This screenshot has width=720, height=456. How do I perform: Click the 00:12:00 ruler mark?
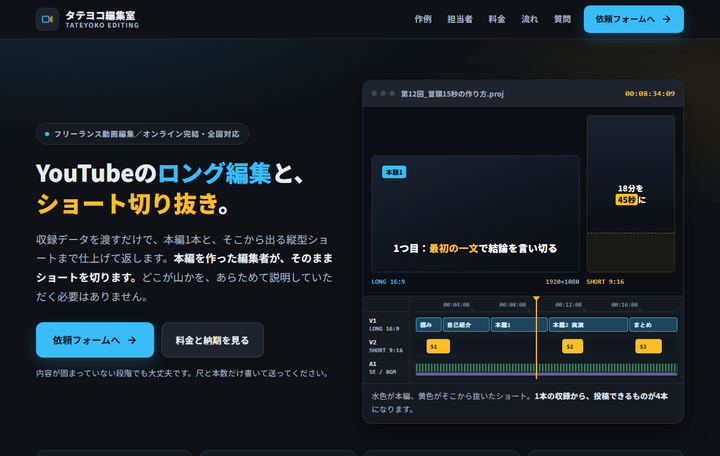[568, 304]
